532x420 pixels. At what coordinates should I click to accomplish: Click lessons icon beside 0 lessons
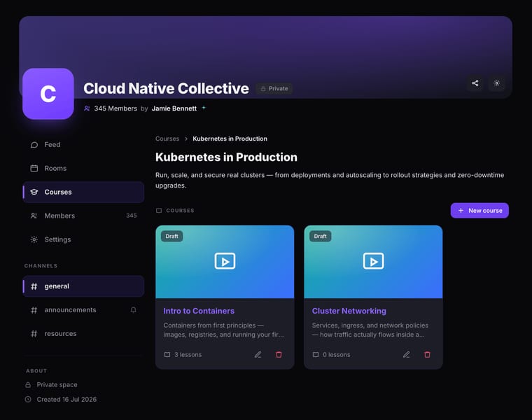(x=316, y=354)
